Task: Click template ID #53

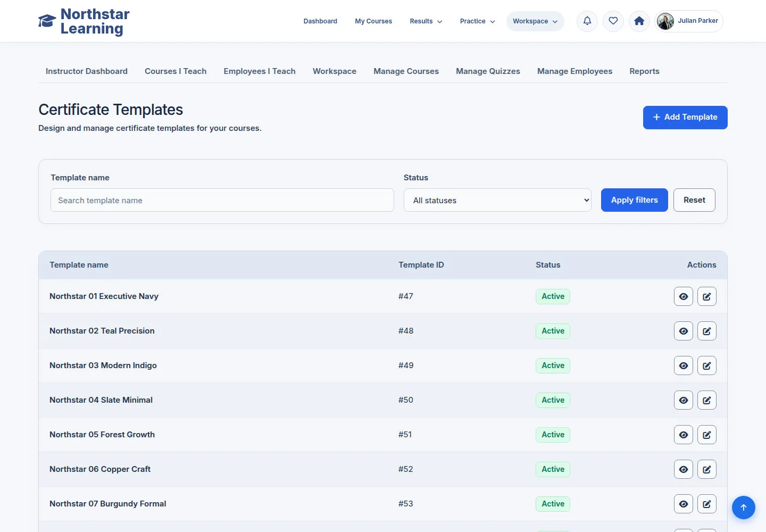Action: [x=406, y=504]
